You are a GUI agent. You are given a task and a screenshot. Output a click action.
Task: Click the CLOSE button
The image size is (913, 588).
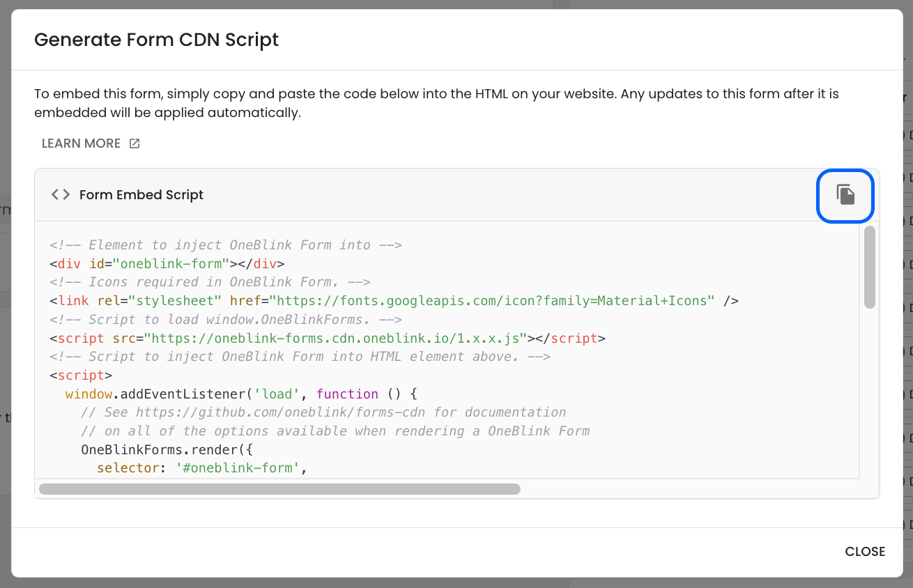pyautogui.click(x=865, y=552)
